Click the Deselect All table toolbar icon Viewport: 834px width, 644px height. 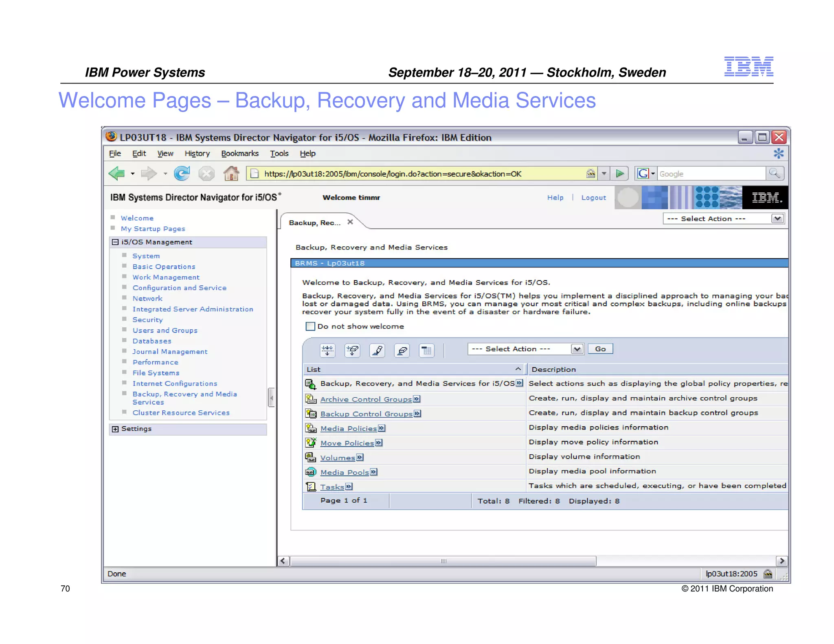352,350
